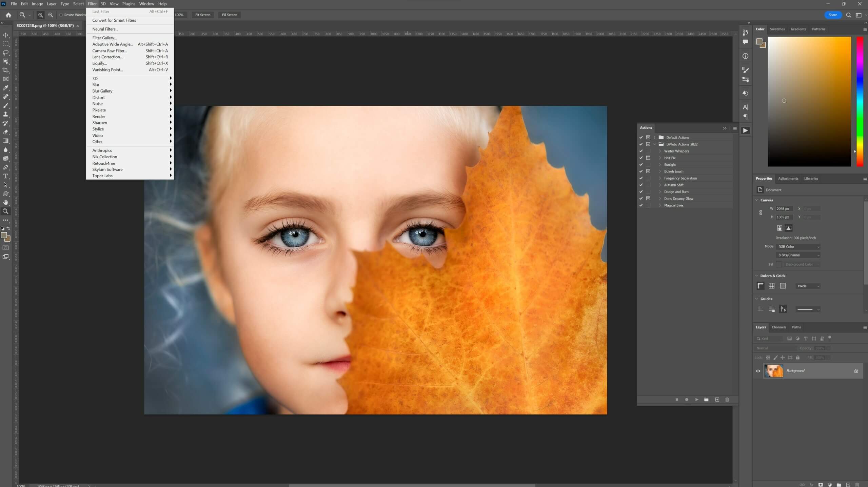868x487 pixels.
Task: Open the Brush Settings panel icon
Action: click(745, 70)
